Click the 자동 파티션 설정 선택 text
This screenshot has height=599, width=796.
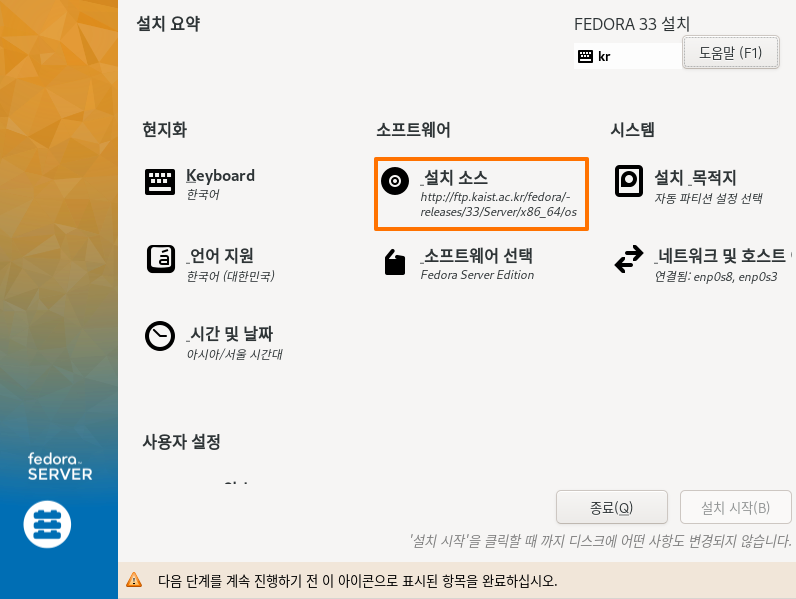pos(708,198)
